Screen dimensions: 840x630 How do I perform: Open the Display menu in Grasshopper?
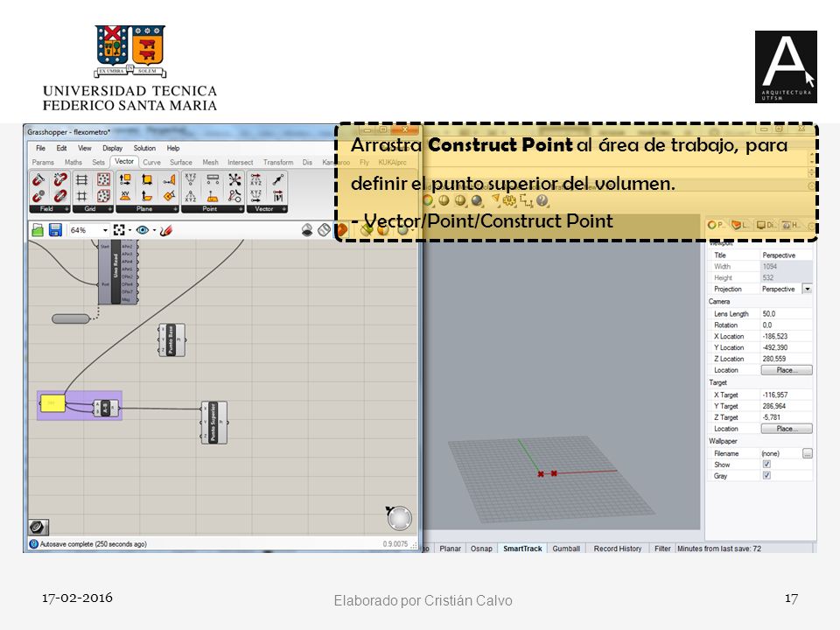[113, 149]
